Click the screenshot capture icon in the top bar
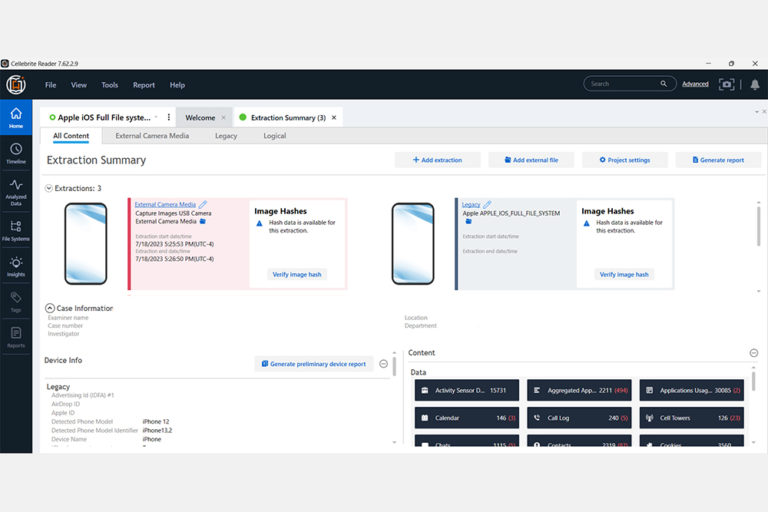This screenshot has width=768, height=512. pos(727,84)
